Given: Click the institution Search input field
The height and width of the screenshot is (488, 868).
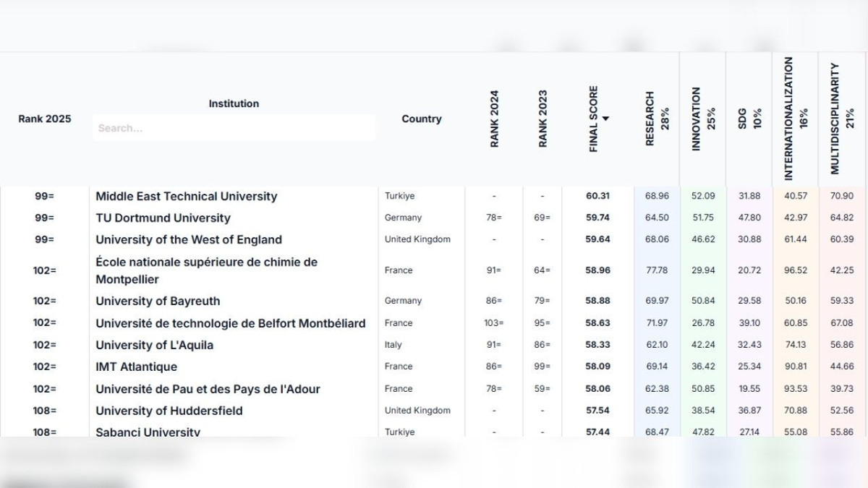Looking at the screenshot, I should tap(234, 128).
